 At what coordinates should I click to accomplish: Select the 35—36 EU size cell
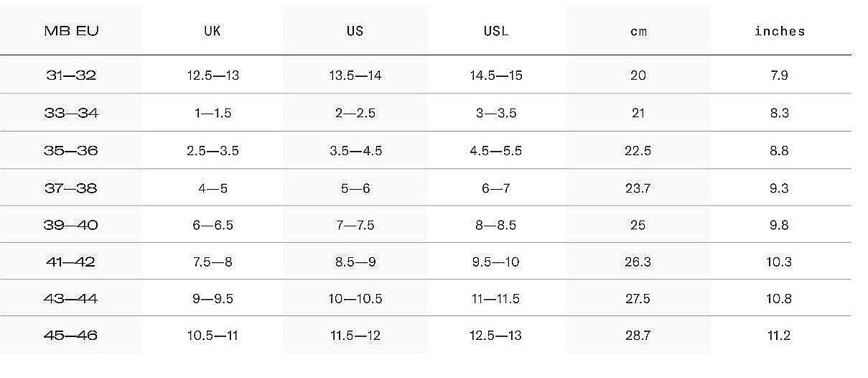point(71,151)
